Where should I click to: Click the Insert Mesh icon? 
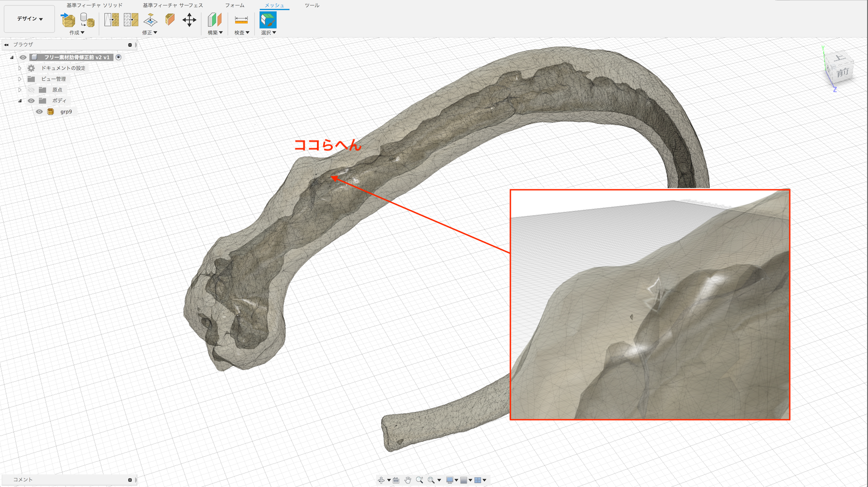[68, 20]
